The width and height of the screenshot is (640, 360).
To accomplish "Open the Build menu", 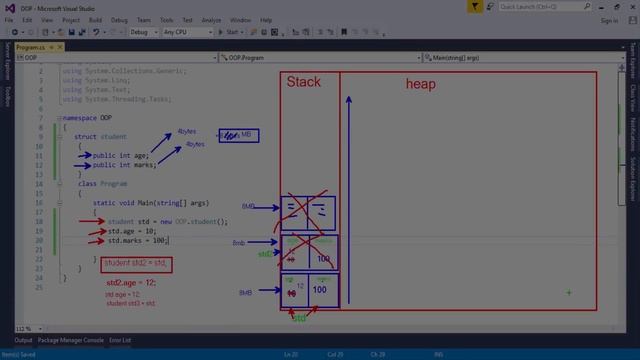I will click(95, 20).
